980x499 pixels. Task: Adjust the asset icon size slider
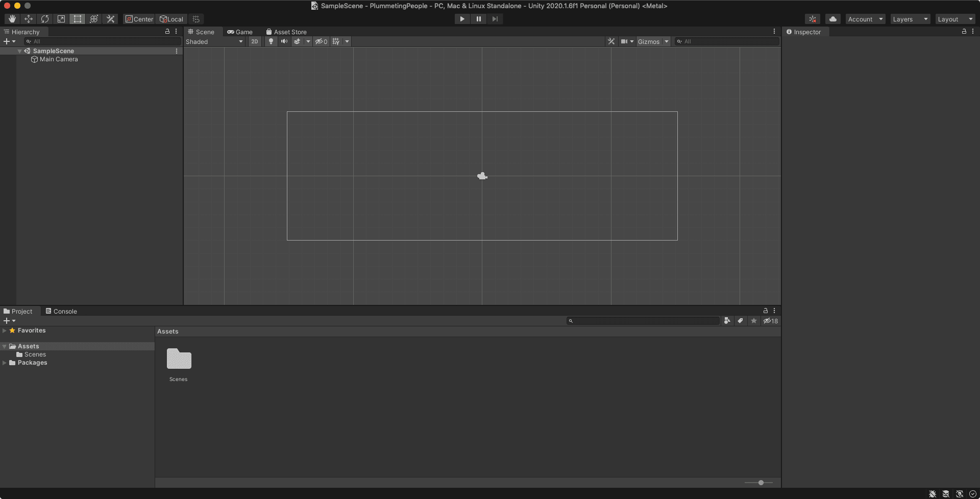coord(761,483)
